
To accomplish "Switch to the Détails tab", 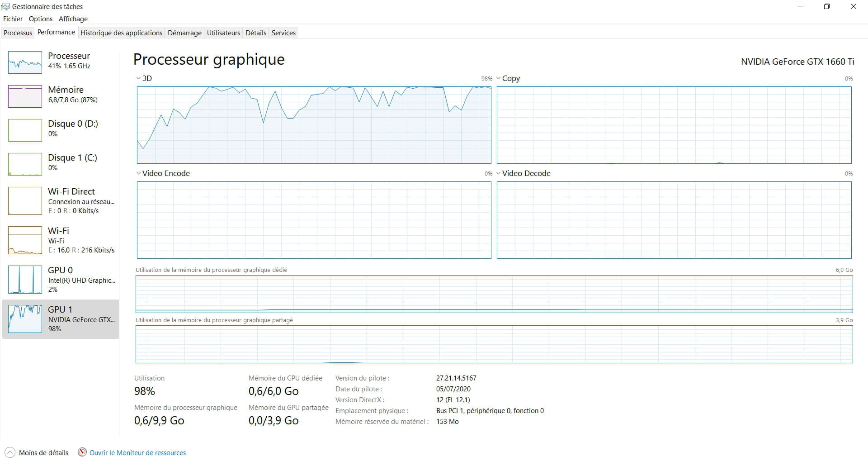I will tap(255, 33).
